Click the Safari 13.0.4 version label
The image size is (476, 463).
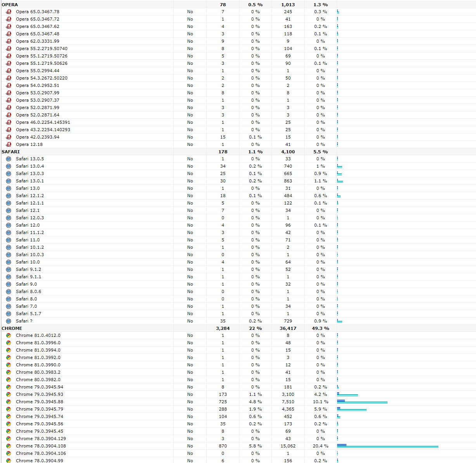pyautogui.click(x=30, y=166)
